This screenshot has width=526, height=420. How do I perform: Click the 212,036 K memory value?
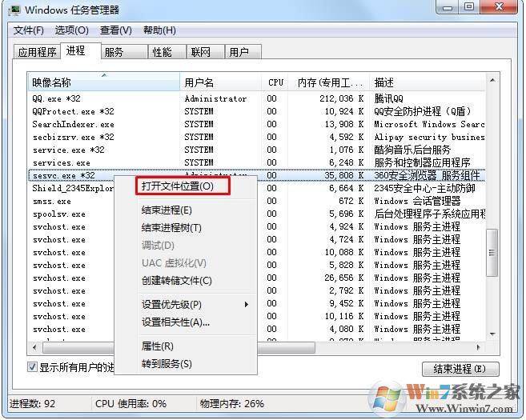(x=342, y=98)
